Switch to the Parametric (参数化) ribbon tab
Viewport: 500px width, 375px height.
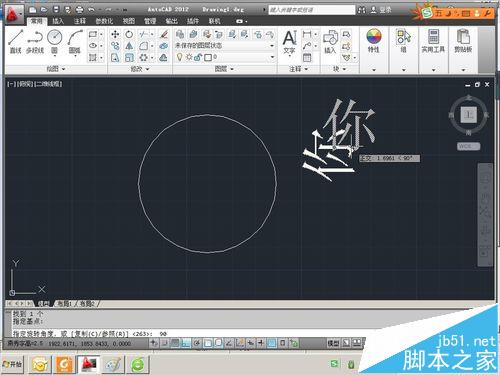[x=104, y=21]
